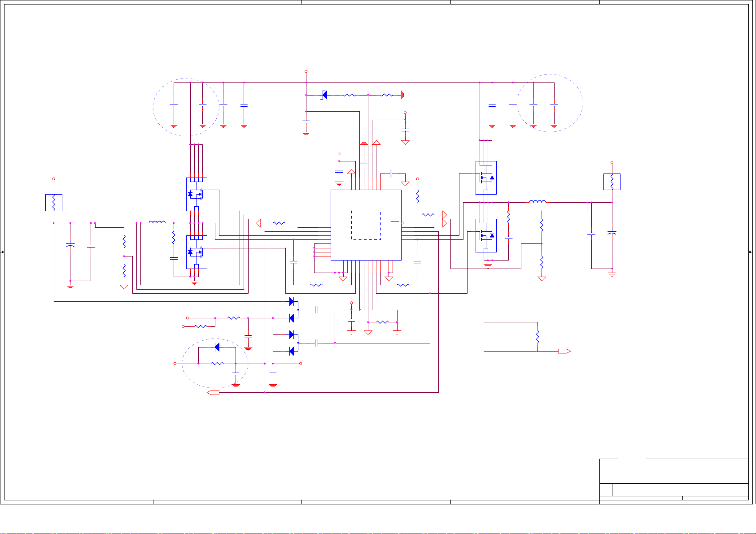Select the off-page connector beside the lone vertical resistor
The height and width of the screenshot is (534, 756).
coord(564,351)
